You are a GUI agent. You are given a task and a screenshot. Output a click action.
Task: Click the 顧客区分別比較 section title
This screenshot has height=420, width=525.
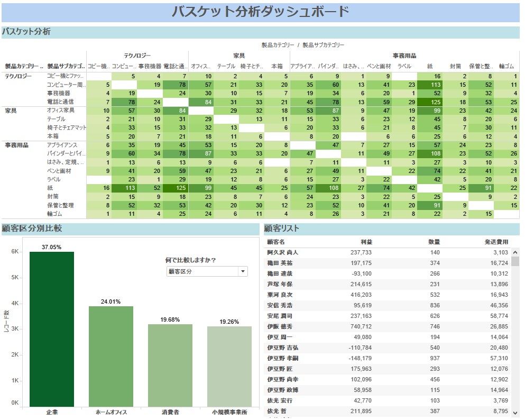tap(32, 229)
